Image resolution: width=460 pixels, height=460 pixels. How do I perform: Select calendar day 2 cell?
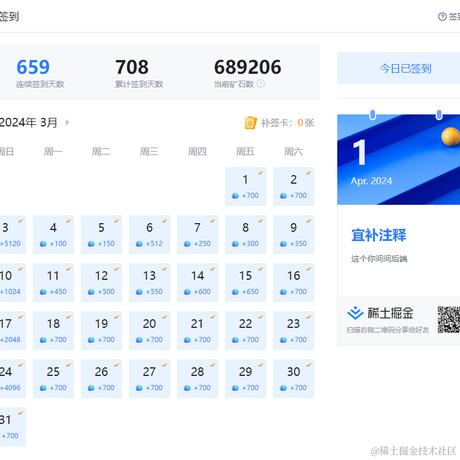point(293,186)
